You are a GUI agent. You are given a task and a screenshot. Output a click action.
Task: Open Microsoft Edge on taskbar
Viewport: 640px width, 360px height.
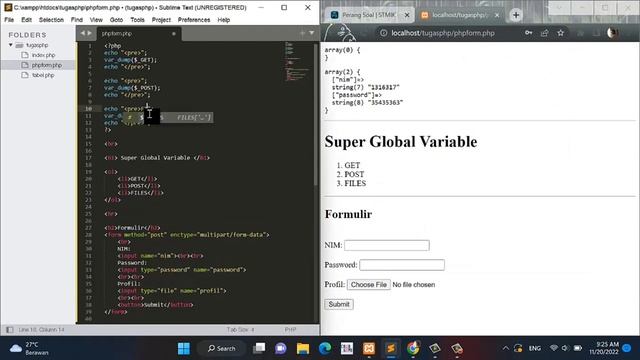pyautogui.click(x=325, y=348)
